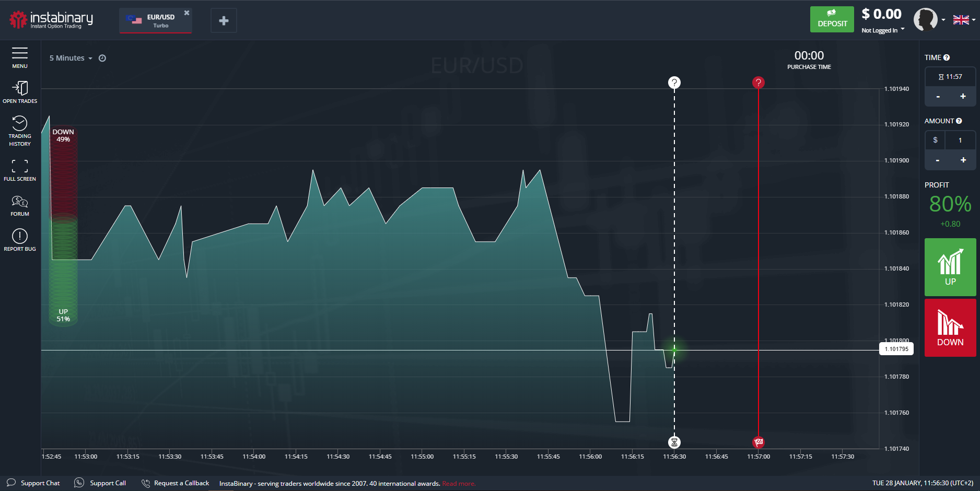Click the clock icon beside 5 Minutes
Screen dimensions: 980x491
tap(102, 58)
